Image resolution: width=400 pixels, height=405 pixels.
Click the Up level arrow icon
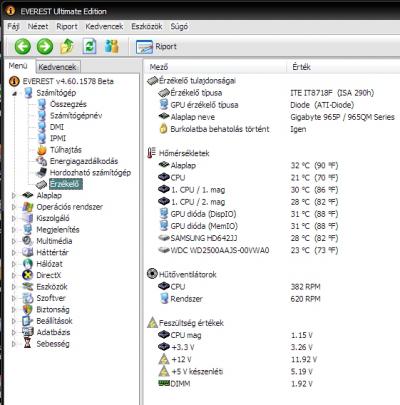click(67, 46)
